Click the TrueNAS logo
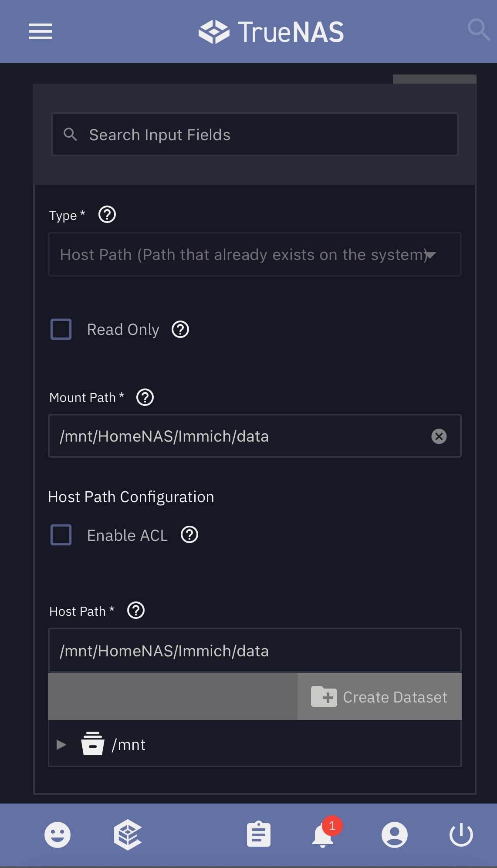This screenshot has height=868, width=497. pos(271,32)
